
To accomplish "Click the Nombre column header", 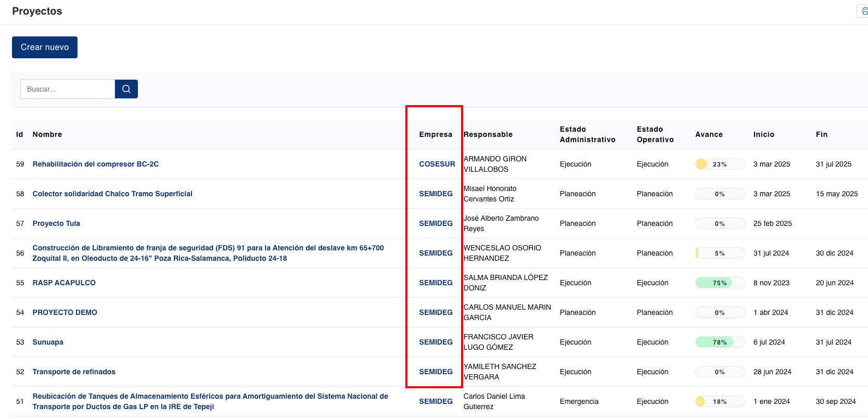I will pos(47,134).
